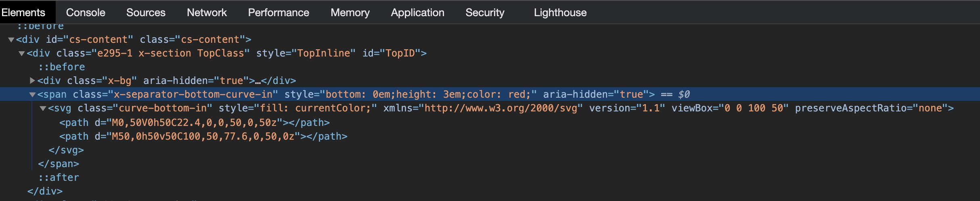The height and width of the screenshot is (201, 980).
Task: Select the Elements tab
Action: point(23,13)
